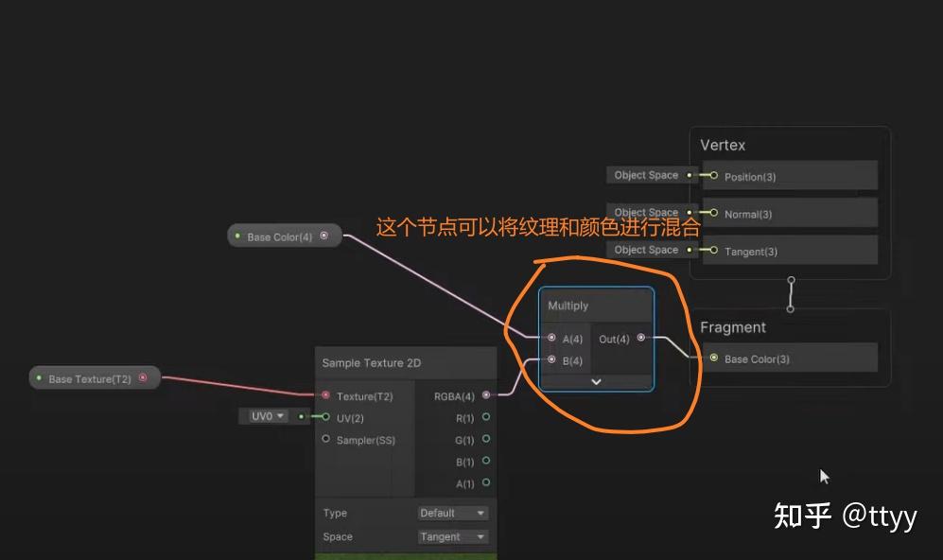
Task: Click the Tangent(3) port in Vertex block
Action: pyautogui.click(x=714, y=252)
